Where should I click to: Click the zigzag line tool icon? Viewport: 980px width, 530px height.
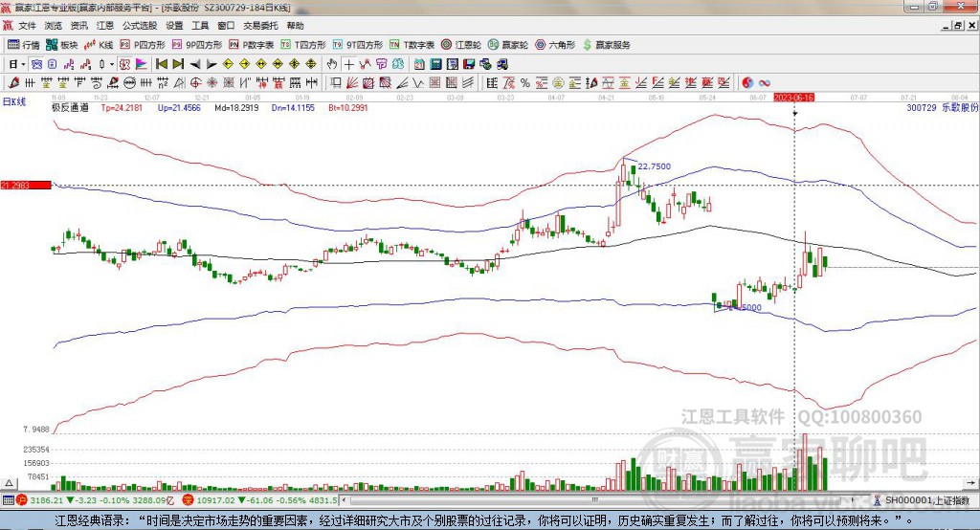point(417,83)
